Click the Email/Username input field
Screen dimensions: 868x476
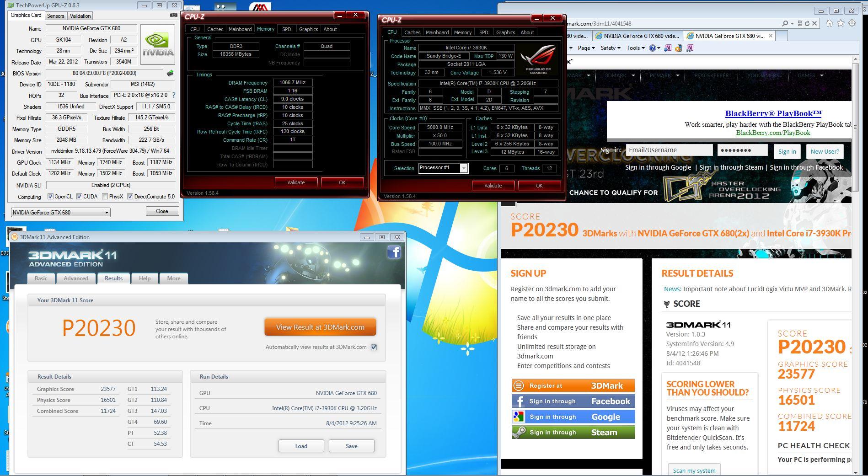click(669, 150)
